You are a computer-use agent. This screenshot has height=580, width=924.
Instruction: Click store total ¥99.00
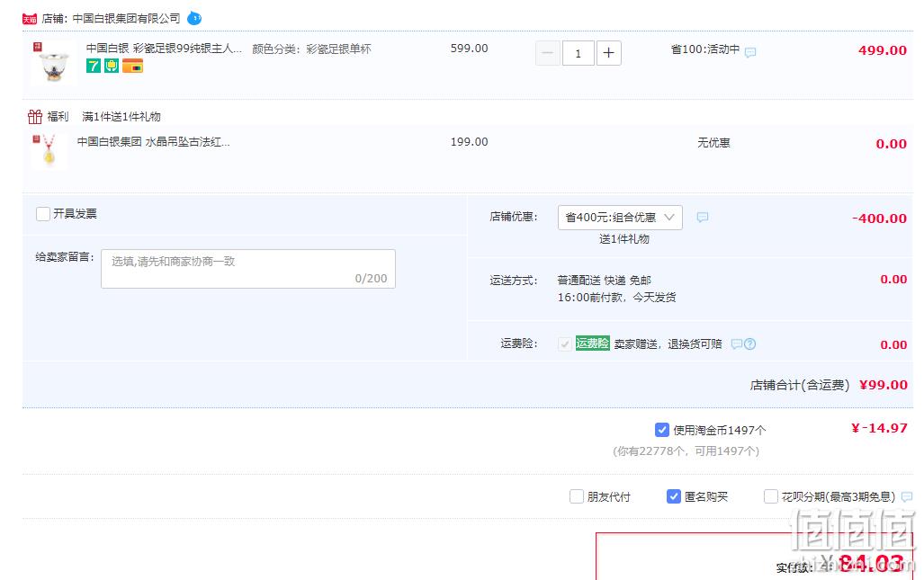tap(883, 385)
